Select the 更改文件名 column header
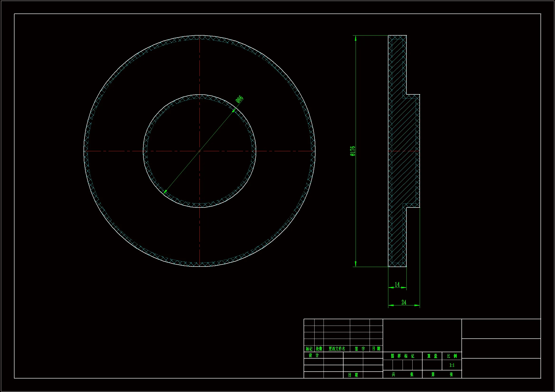The width and height of the screenshot is (555, 392). coord(337,349)
